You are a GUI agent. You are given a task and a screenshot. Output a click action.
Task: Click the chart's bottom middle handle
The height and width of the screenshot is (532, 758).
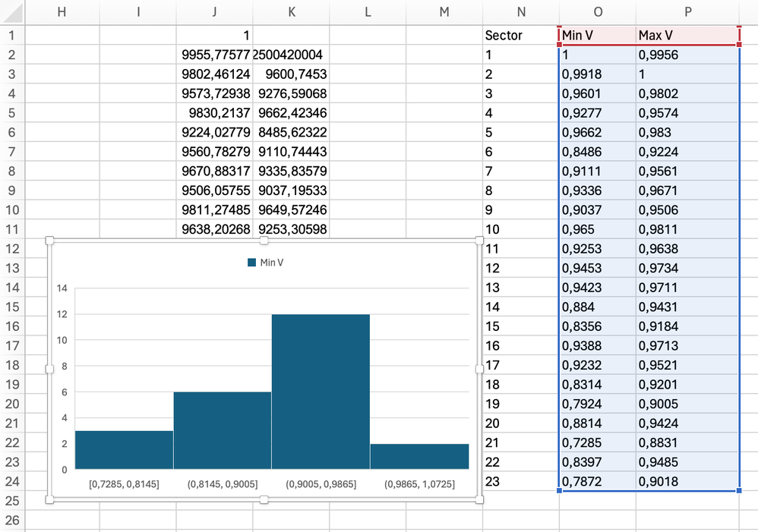264,499
